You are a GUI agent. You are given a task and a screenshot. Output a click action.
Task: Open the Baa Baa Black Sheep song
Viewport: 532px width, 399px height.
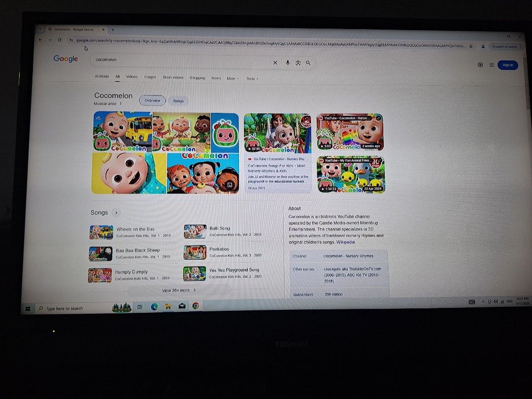tap(133, 253)
